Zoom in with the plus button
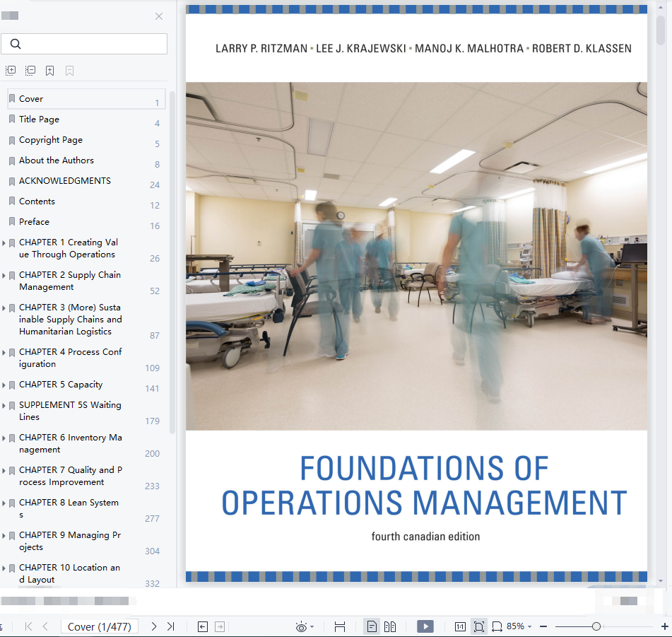The width and height of the screenshot is (672, 637). pyautogui.click(x=665, y=626)
